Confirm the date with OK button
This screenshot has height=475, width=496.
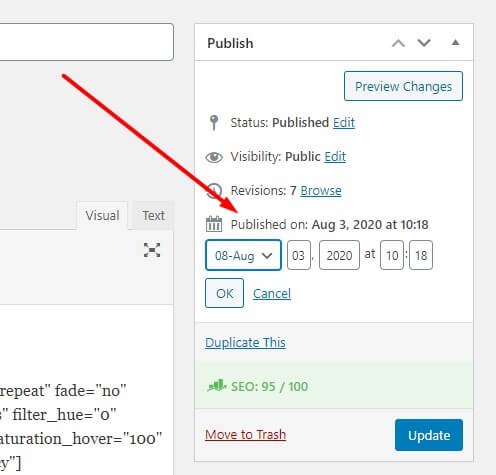[224, 293]
